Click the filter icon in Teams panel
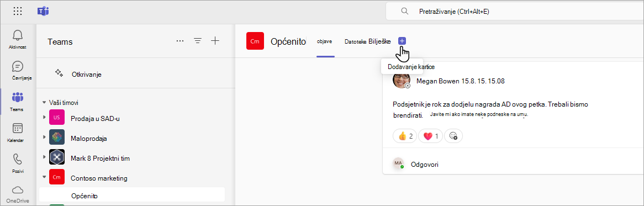The height and width of the screenshot is (206, 644). pos(198,41)
